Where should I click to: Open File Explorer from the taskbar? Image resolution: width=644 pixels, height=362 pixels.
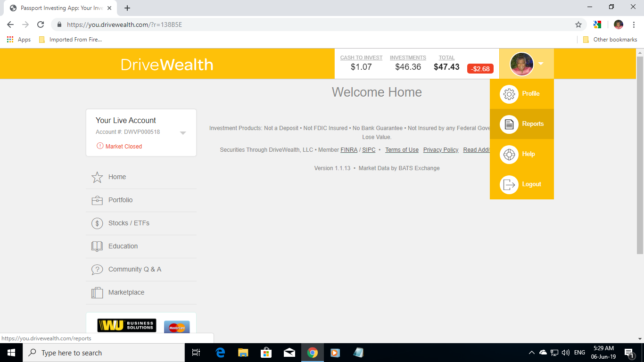point(243,353)
